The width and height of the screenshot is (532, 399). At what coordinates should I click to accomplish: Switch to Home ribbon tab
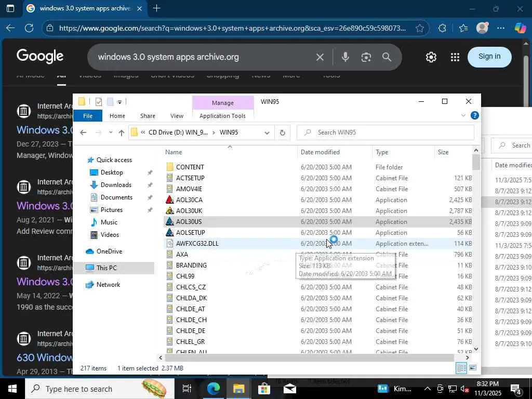pos(117,116)
